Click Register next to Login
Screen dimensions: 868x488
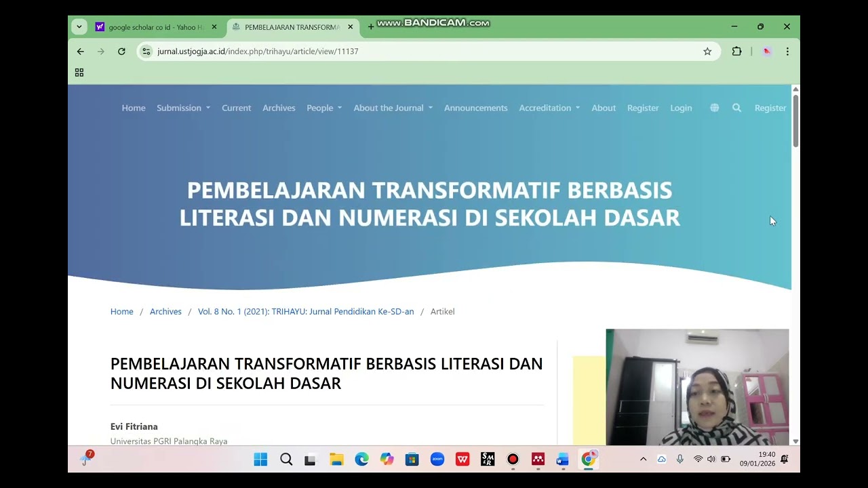click(643, 108)
